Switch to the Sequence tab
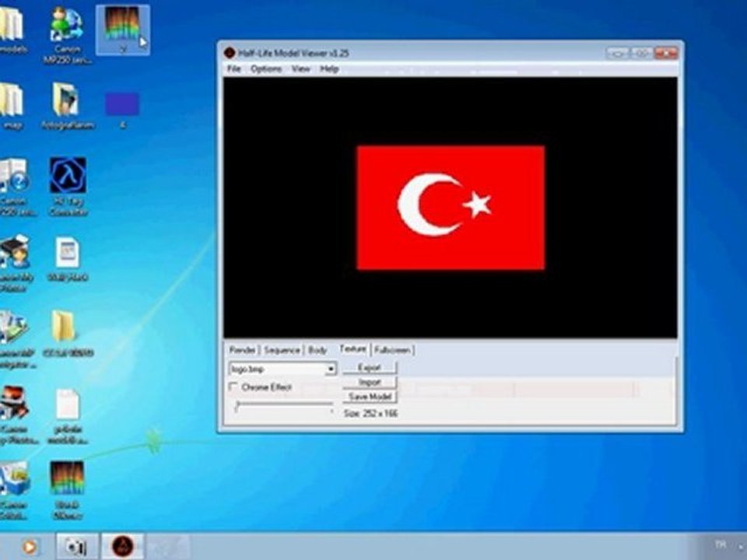 pos(282,351)
